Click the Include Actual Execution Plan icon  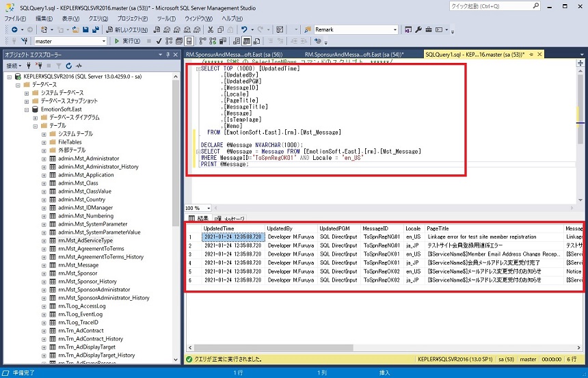(202, 41)
